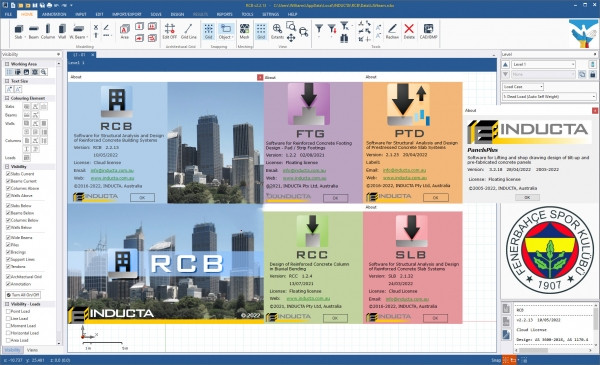Open the Load Case dropdown
The image size is (600, 365).
tap(522, 87)
